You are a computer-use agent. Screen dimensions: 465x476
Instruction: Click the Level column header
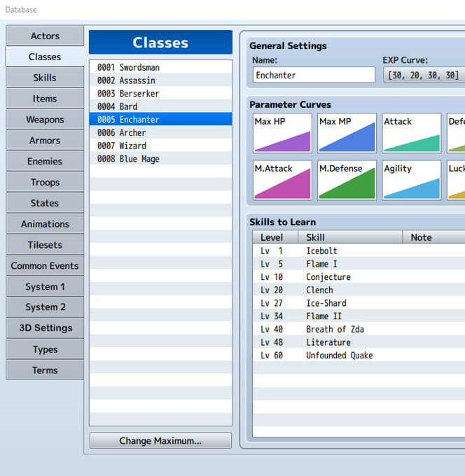[x=275, y=237]
